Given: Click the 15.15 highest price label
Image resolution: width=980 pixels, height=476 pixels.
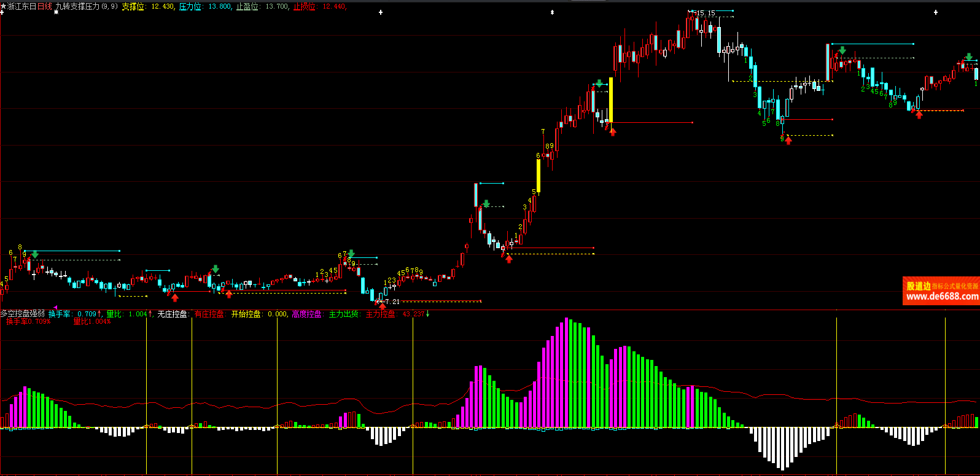Looking at the screenshot, I should pyautogui.click(x=705, y=13).
